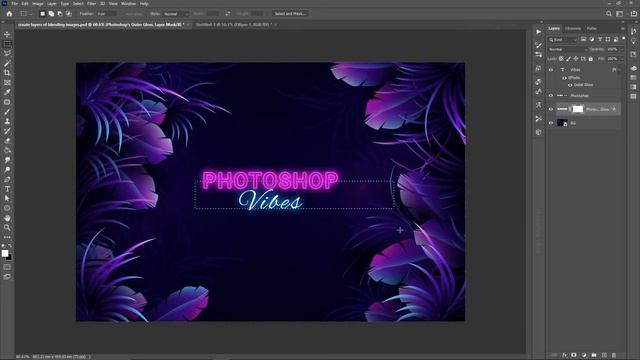
Task: Select the Eyedropper tool
Action: click(7, 92)
